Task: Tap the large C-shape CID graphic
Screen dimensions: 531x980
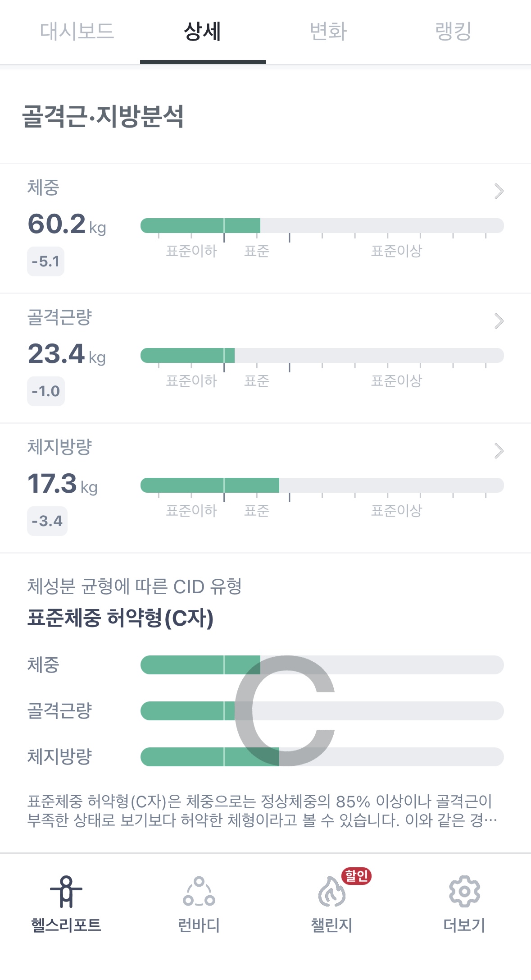Action: (285, 711)
